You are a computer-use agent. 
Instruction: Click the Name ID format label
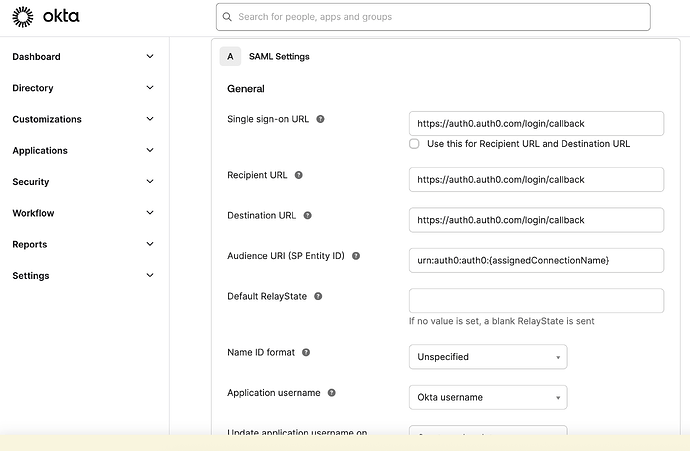pos(261,352)
